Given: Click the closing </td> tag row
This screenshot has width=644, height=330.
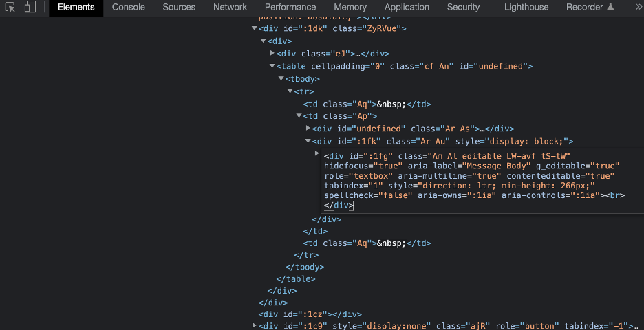Looking at the screenshot, I should (315, 231).
